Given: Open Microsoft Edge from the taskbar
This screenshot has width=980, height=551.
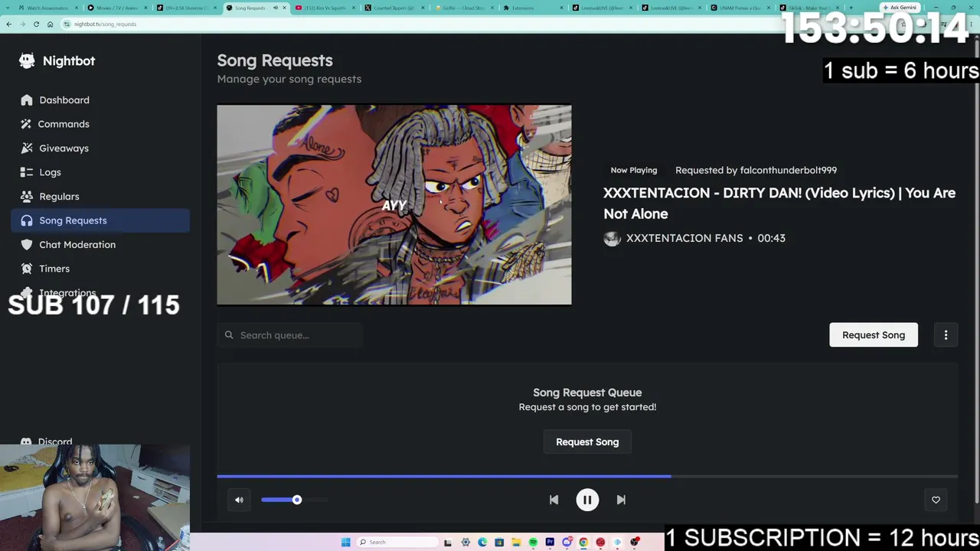Looking at the screenshot, I should [482, 543].
